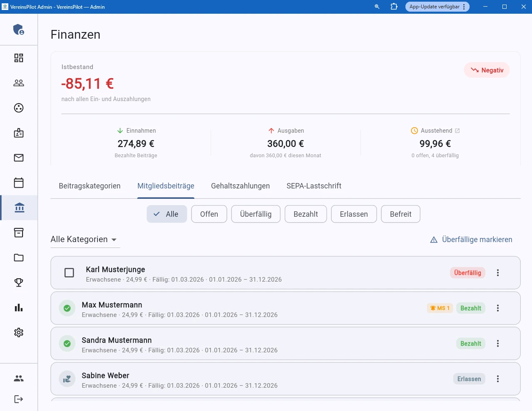Image resolution: width=532 pixels, height=411 pixels.
Task: Toggle the Bezahlt filter chip
Action: pyautogui.click(x=306, y=214)
